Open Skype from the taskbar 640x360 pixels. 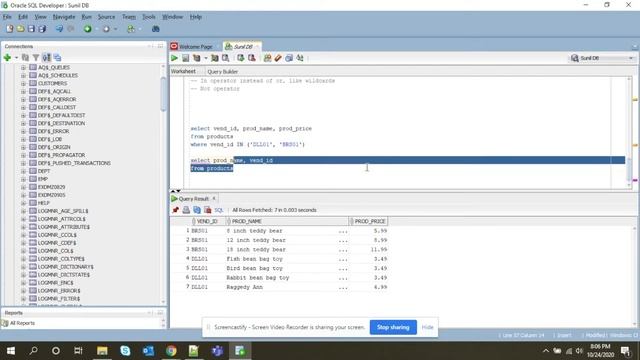pyautogui.click(x=125, y=351)
